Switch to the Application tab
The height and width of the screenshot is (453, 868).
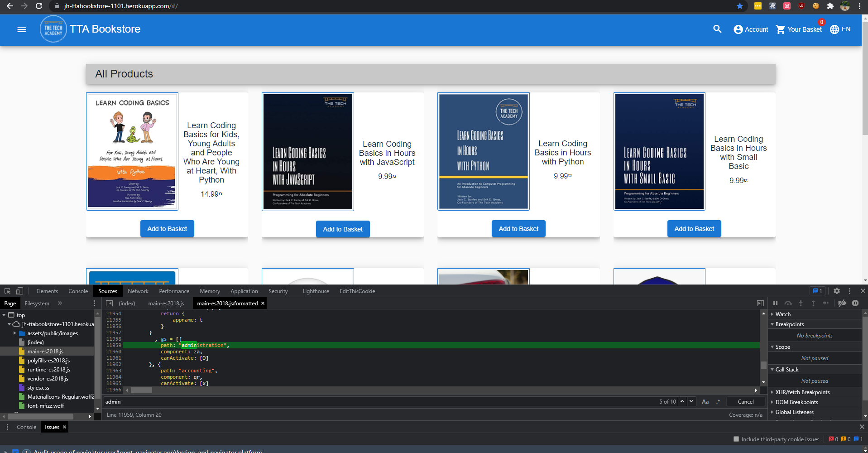(244, 291)
